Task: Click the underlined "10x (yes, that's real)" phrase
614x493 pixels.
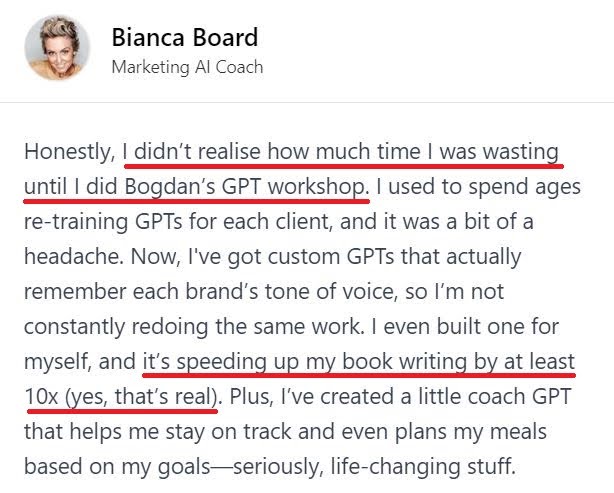Action: click(x=122, y=396)
